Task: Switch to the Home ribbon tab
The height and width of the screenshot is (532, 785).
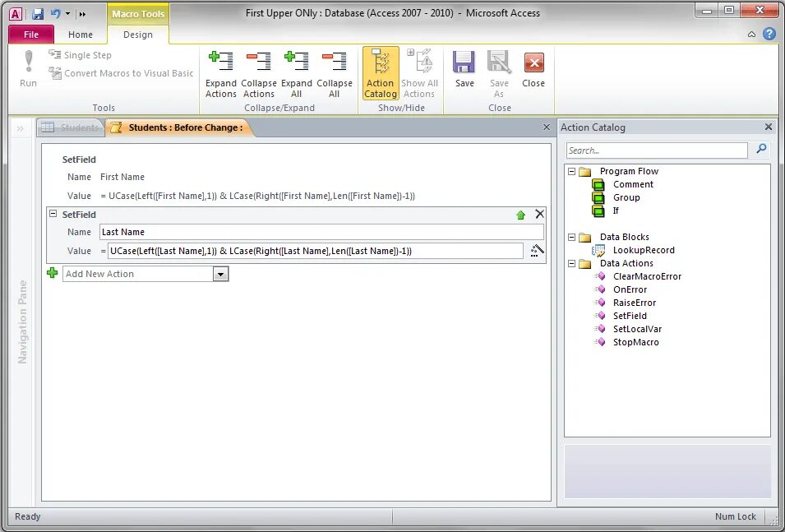Action: 81,35
